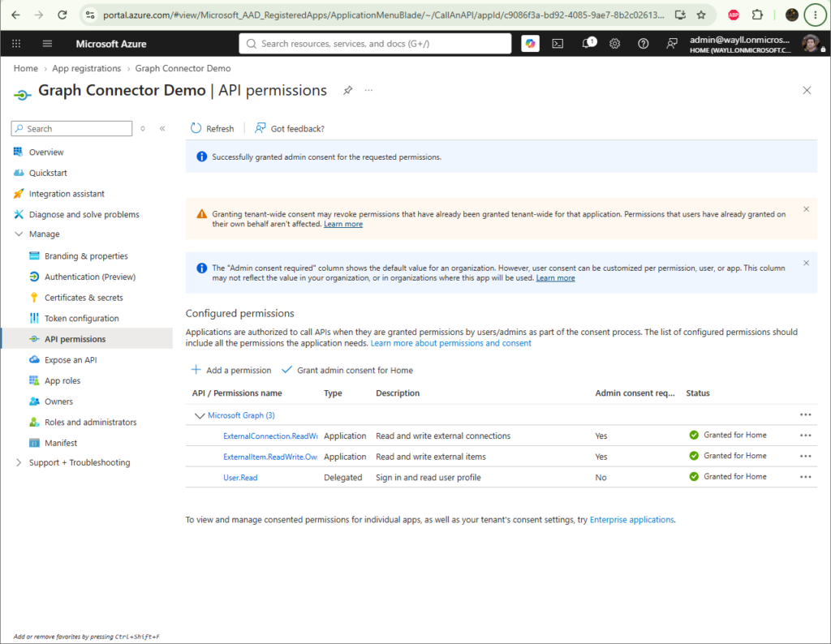Toggle expand all sidebar sections arrows

[143, 128]
